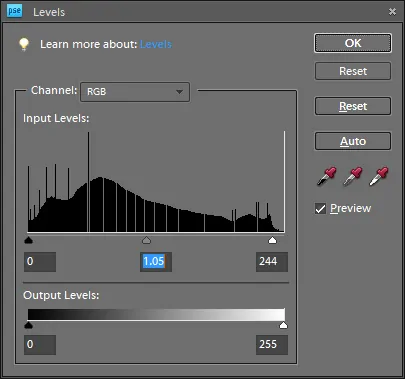The image size is (405, 379).
Task: Click the output levels field showing 255
Action: [x=272, y=345]
